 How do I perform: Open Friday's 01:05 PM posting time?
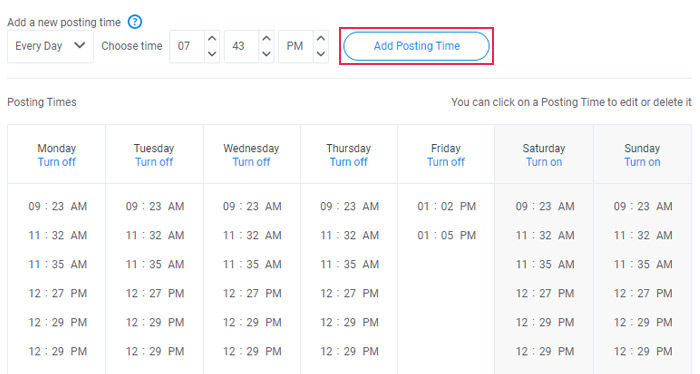click(446, 236)
